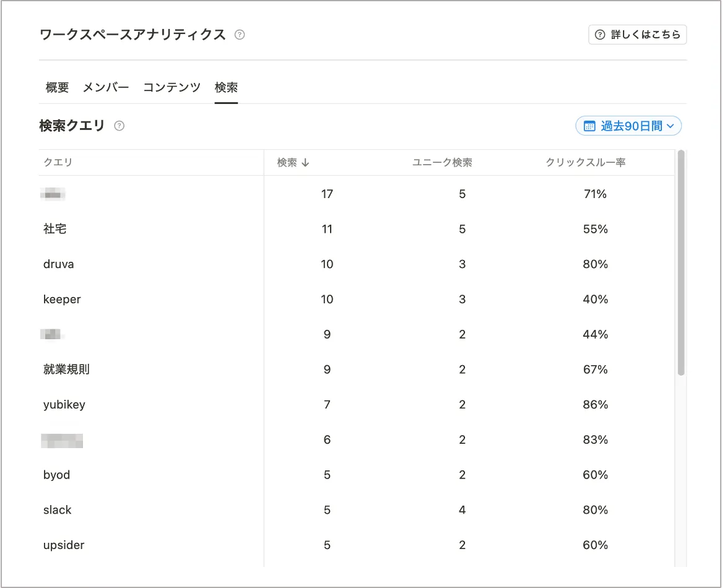The width and height of the screenshot is (722, 588).
Task: Click help icon beside ワークスペースアナリティクス title
Action: (240, 35)
